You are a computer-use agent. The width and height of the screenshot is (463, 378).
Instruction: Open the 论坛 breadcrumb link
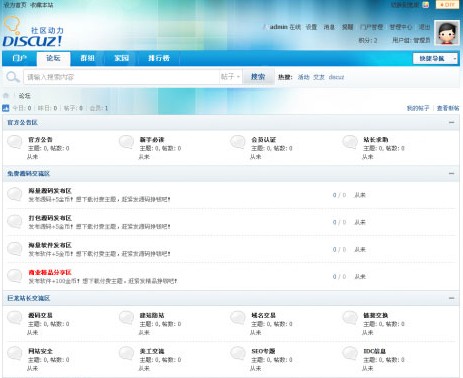[24, 96]
